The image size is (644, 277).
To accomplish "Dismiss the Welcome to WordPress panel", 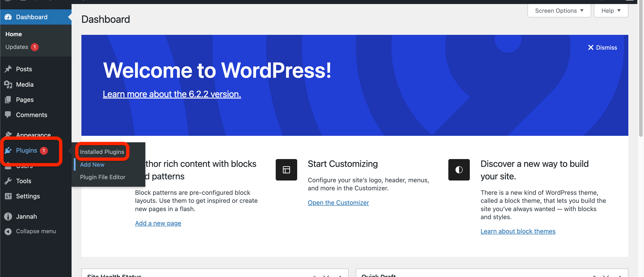I will (x=602, y=47).
